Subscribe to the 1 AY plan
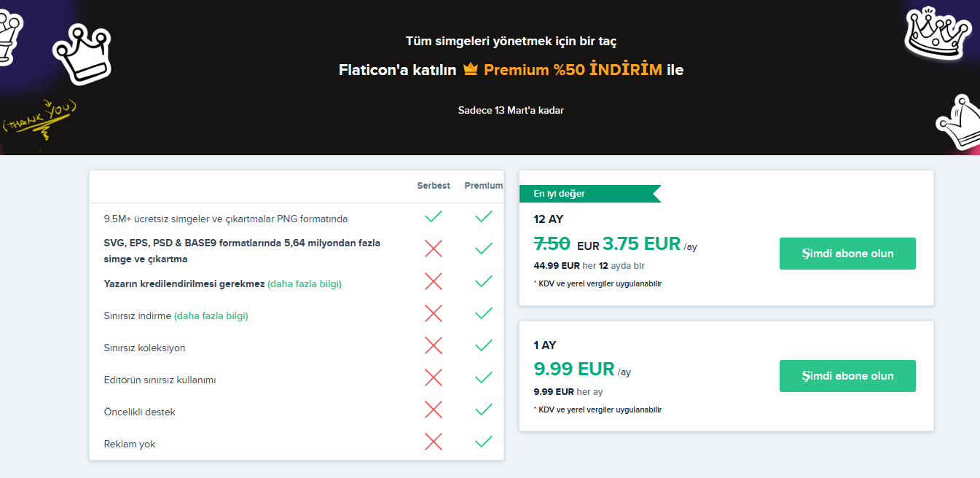This screenshot has height=478, width=980. [847, 376]
